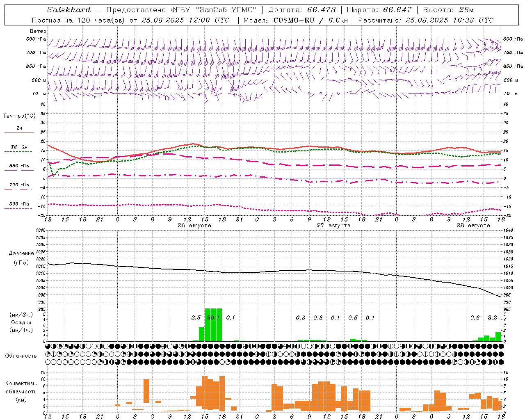525x420 pixels.
Task: Click the dashed line sample under 'Td 2м' legend
Action: coord(18,151)
